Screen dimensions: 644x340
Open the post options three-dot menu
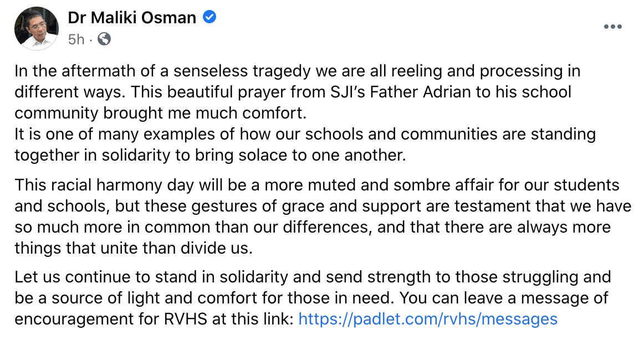613,27
